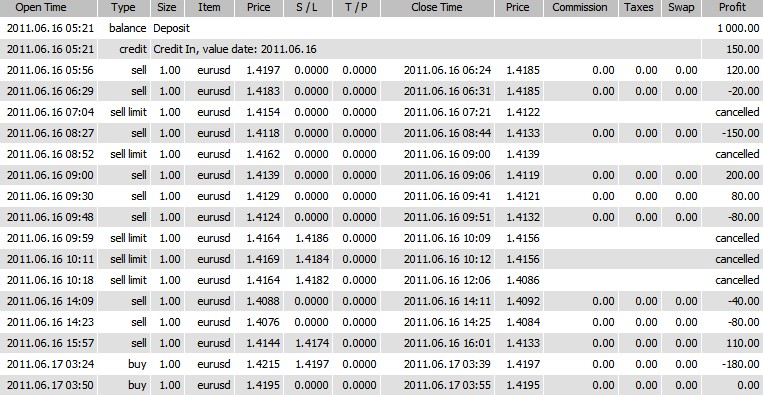The height and width of the screenshot is (395, 763).
Task: Click the stop loss value 1.4182
Action: coord(311,280)
